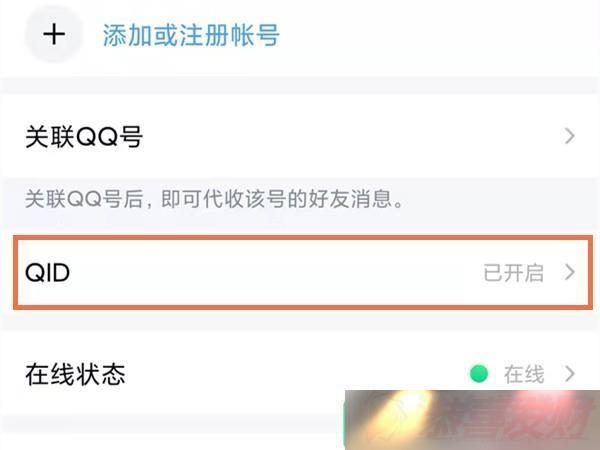Click the orange highlight border around QID
The width and height of the screenshot is (600, 450).
point(303,237)
